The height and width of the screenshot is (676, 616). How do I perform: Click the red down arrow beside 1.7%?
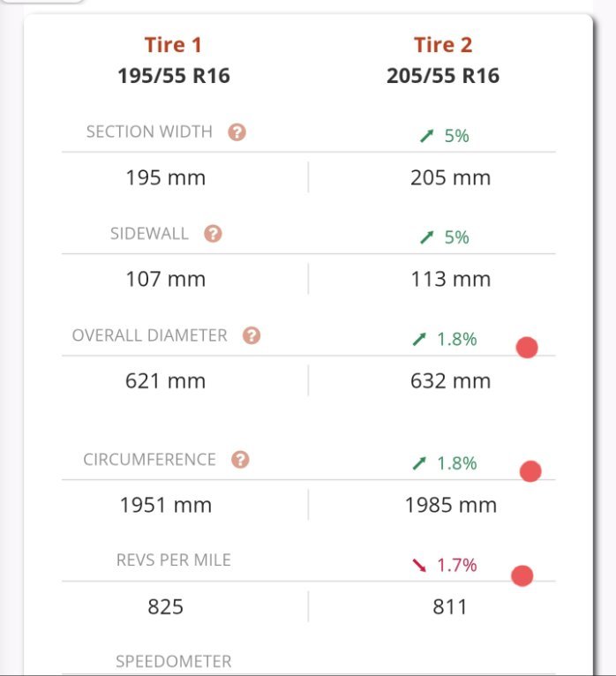419,565
